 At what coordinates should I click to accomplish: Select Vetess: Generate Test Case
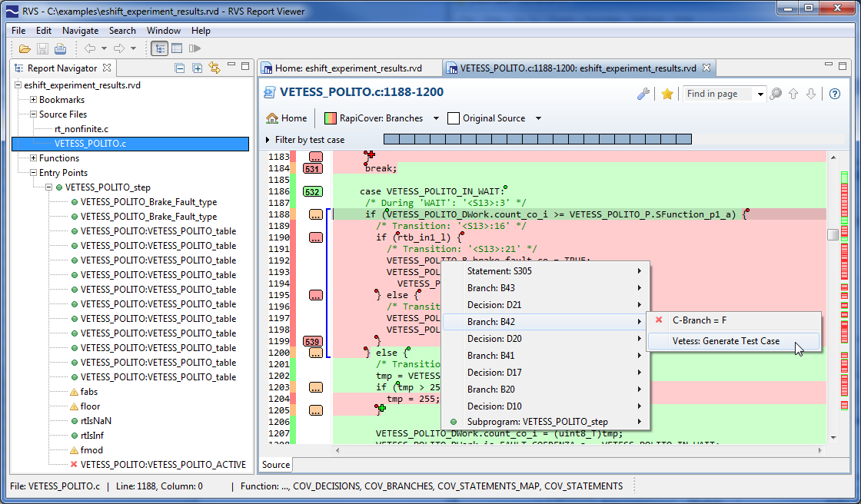733,341
